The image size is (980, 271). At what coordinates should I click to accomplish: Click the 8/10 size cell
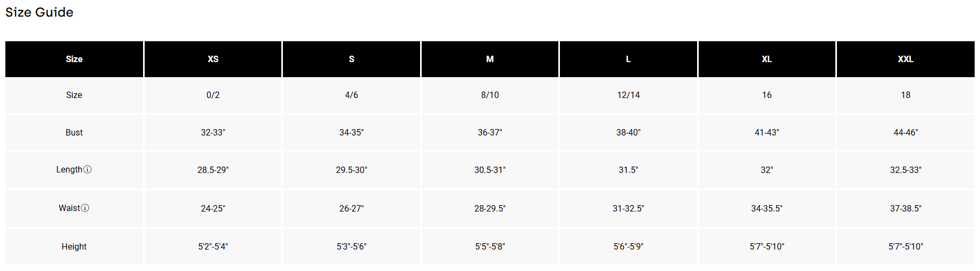click(x=490, y=95)
